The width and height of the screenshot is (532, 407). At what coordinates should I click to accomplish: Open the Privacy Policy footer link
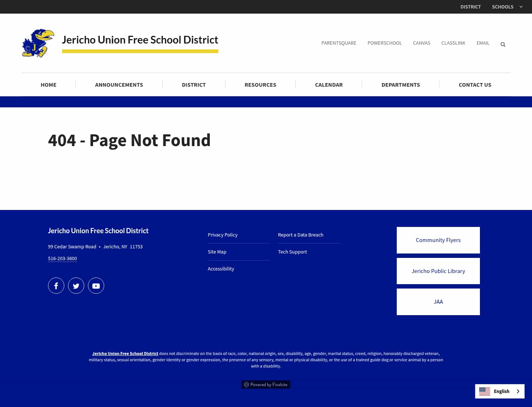point(222,235)
